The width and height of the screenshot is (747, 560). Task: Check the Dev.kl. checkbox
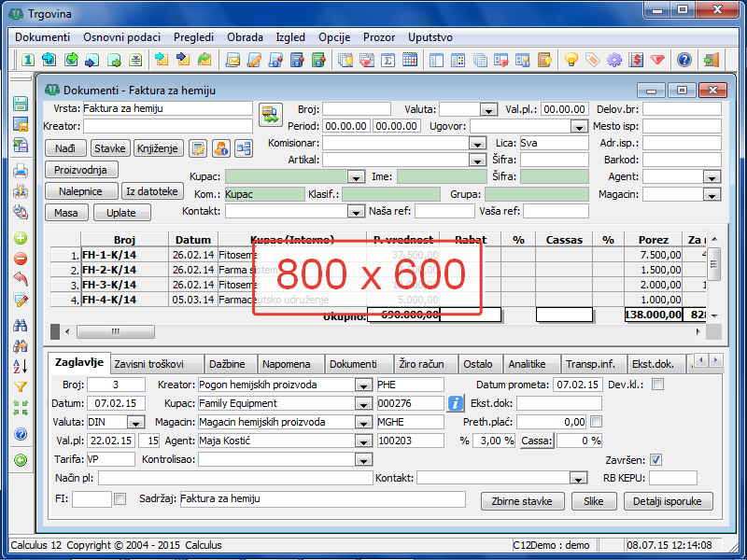pyautogui.click(x=657, y=385)
